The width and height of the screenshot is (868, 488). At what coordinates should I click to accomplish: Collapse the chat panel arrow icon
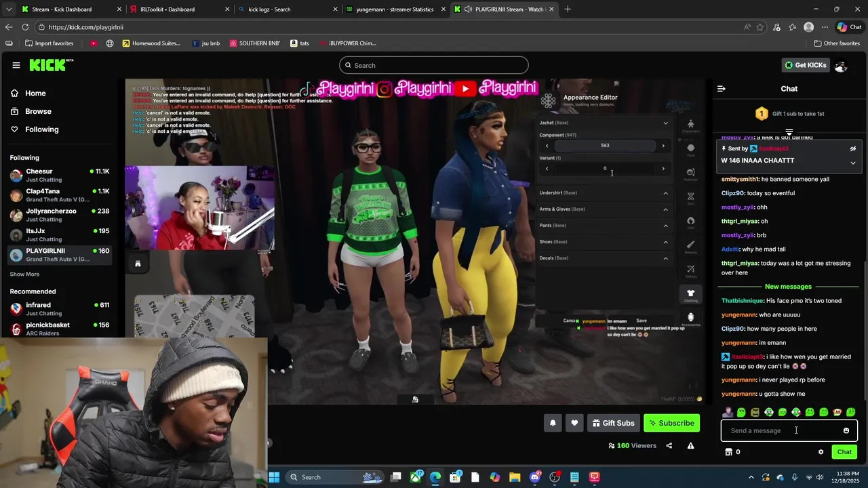tap(722, 89)
